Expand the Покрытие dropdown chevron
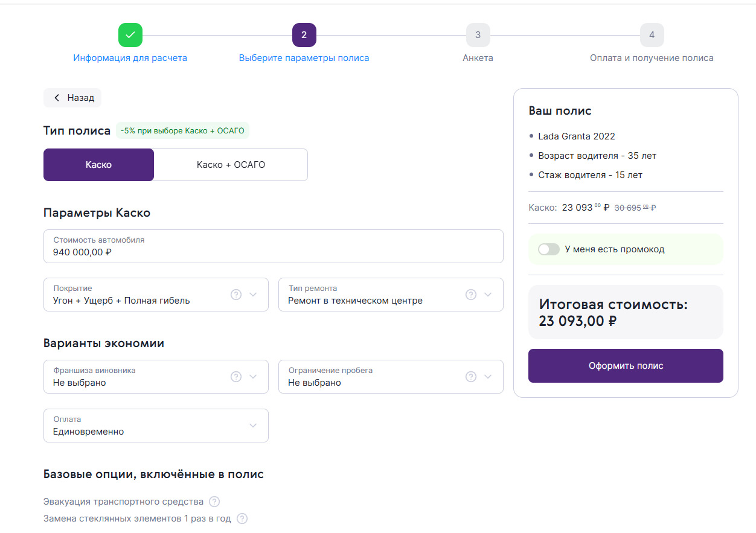The height and width of the screenshot is (533, 756). tap(253, 295)
